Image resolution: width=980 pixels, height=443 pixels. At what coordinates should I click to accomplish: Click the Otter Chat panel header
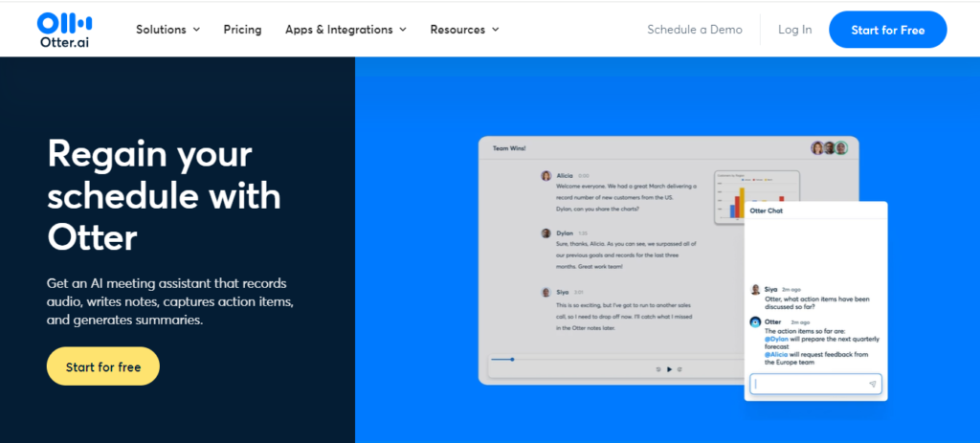(815, 210)
